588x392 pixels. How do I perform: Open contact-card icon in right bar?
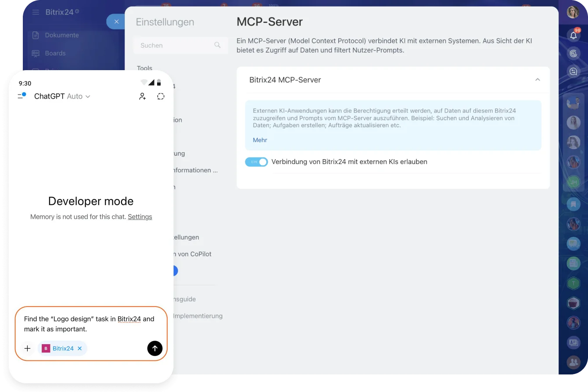574,342
